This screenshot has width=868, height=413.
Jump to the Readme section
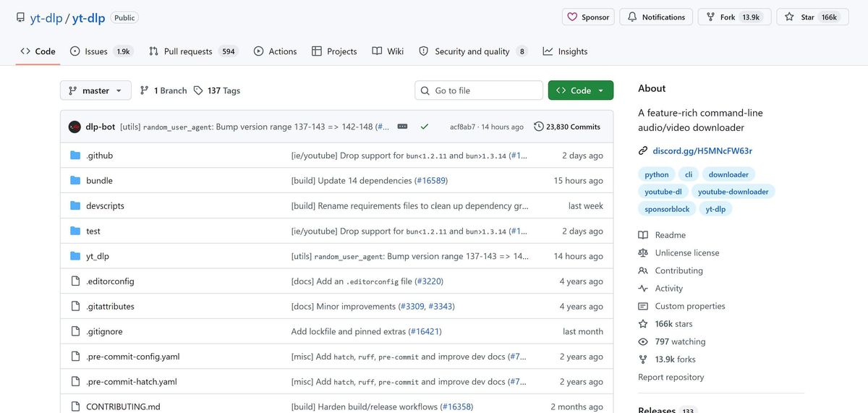tap(662, 235)
